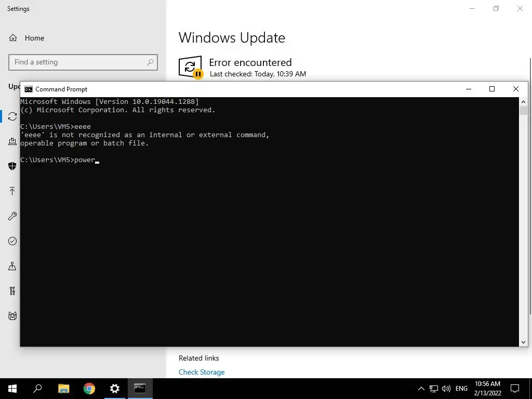The height and width of the screenshot is (399, 532).
Task: Show hidden system tray icons
Action: click(421, 389)
